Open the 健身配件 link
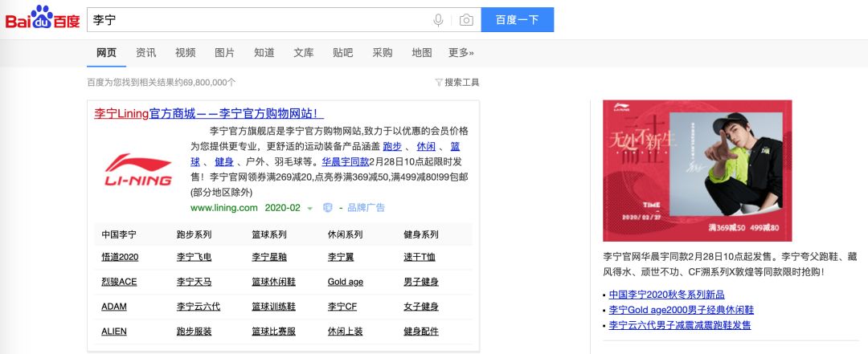The width and height of the screenshot is (868, 354). (420, 332)
